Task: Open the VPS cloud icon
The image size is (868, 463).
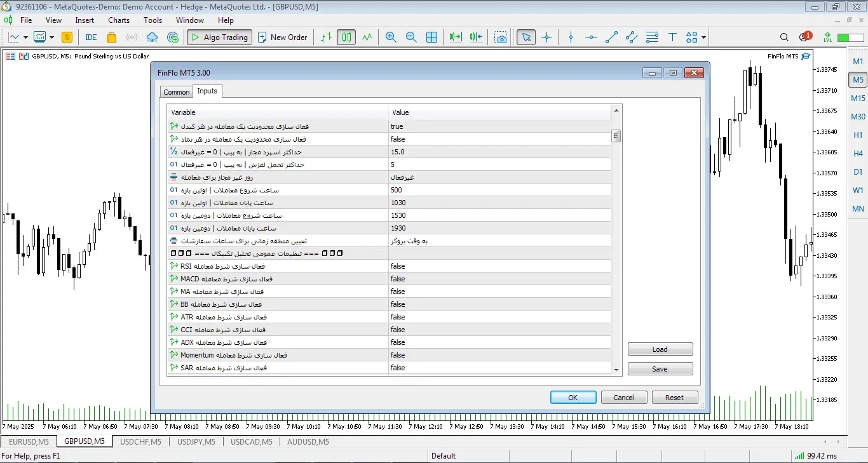Action: click(152, 37)
